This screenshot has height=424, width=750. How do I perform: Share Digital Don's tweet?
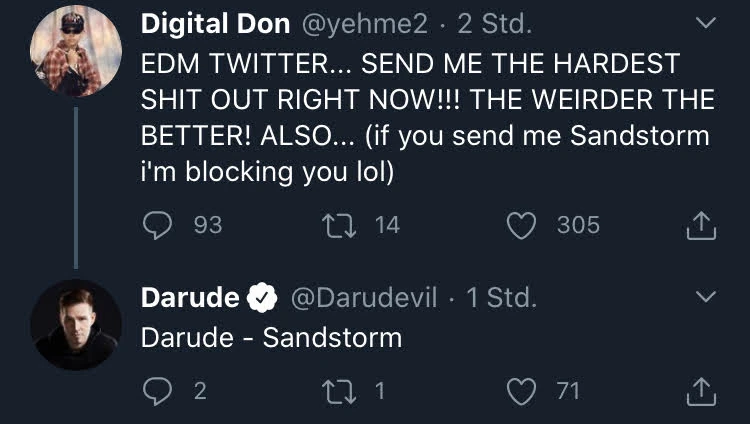point(701,225)
